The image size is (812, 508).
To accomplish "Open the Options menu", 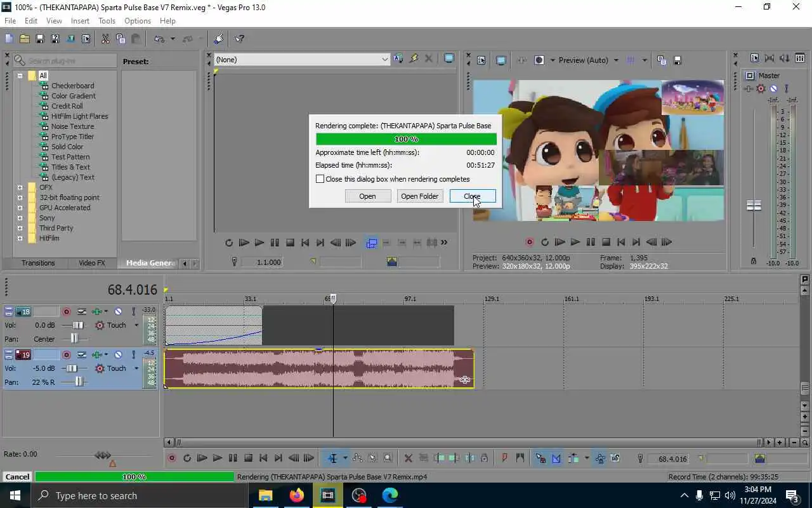I will 138,21.
